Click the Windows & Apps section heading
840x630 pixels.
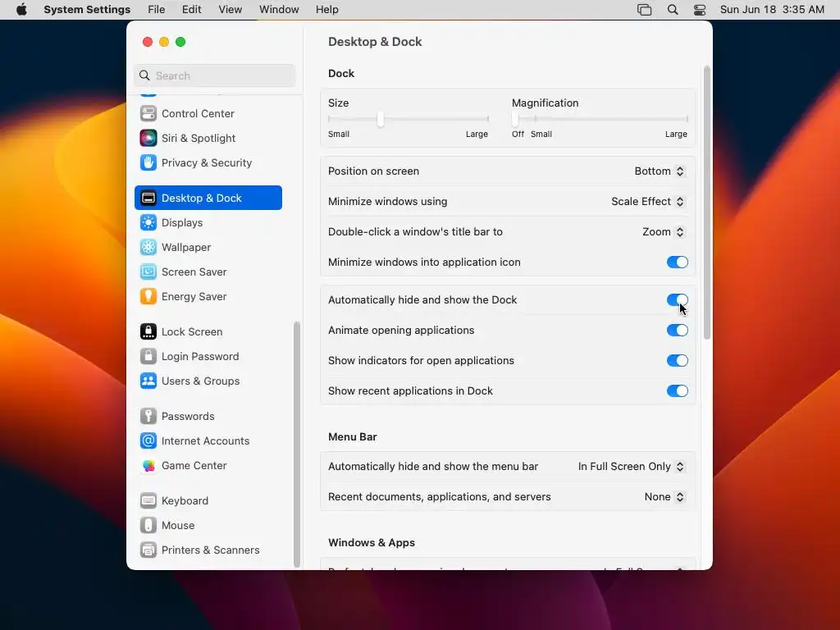(372, 543)
